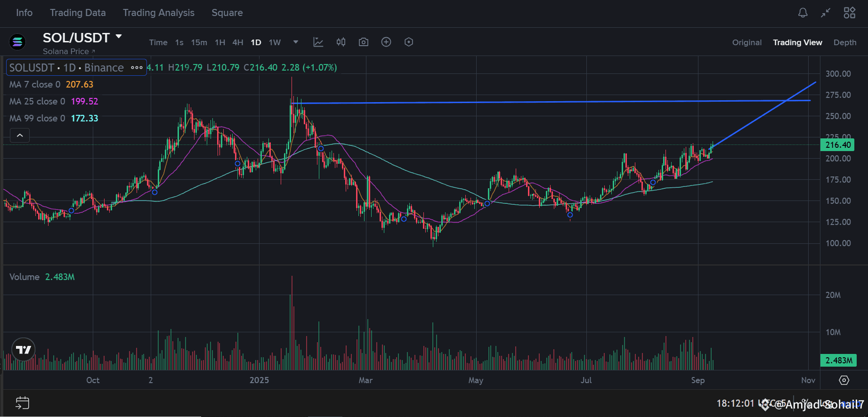
Task: Collapse the indicator legend with chevron
Action: pos(20,136)
